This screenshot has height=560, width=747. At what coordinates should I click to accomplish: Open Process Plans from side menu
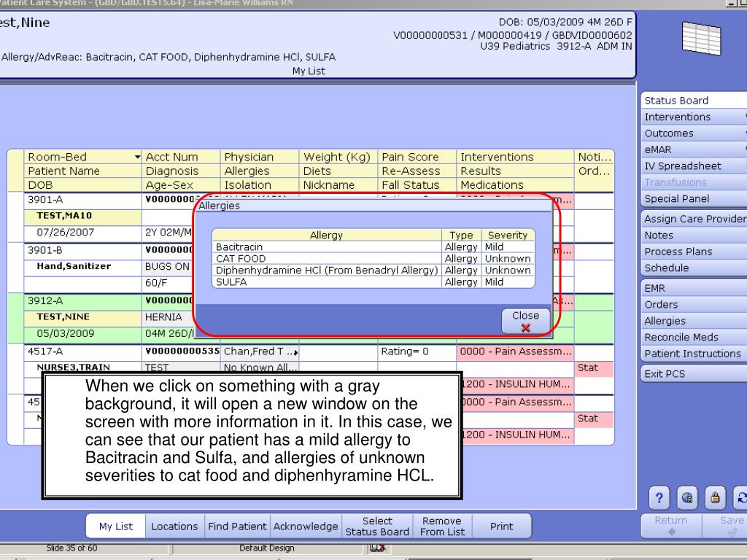coord(693,252)
